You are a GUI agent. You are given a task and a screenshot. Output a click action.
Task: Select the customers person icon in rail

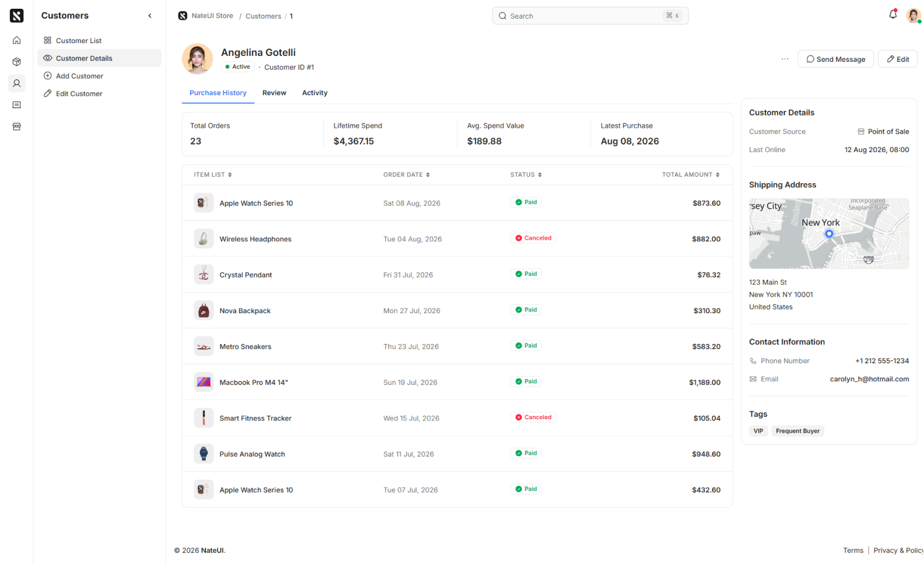tap(17, 83)
